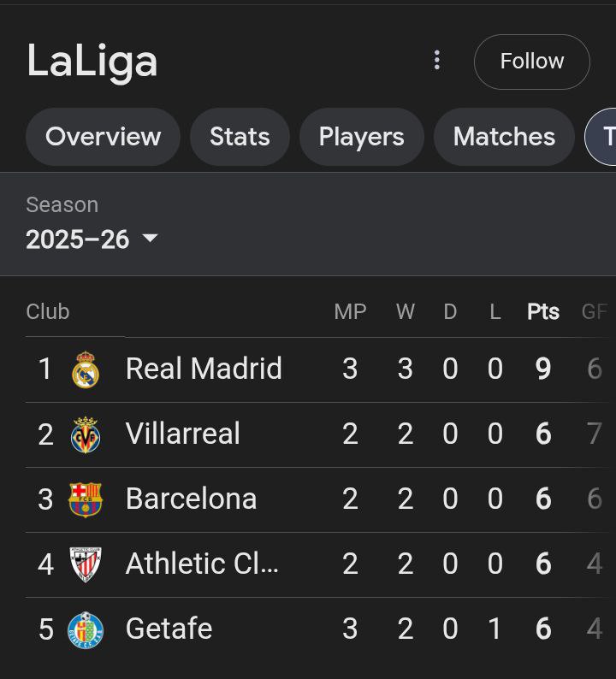This screenshot has height=679, width=616.
Task: Open the three-dot more options menu
Action: (x=437, y=60)
